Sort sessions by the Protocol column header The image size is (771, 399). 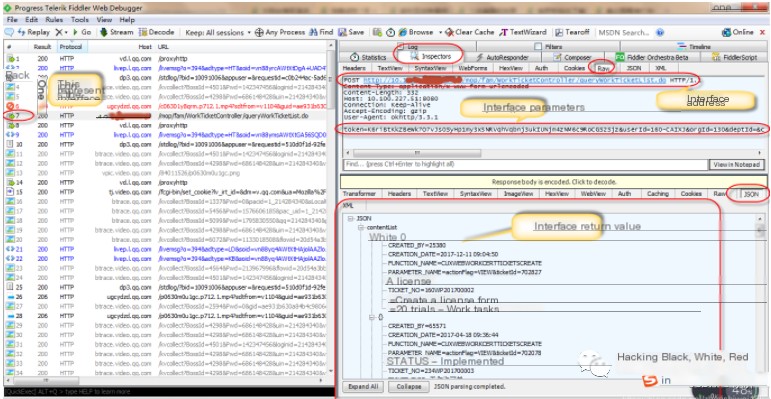[71, 47]
